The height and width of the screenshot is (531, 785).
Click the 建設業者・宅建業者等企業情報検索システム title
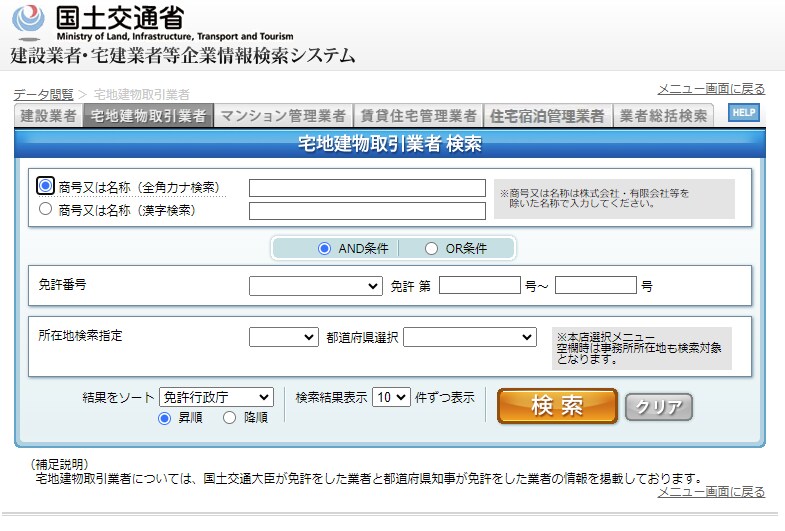pos(183,55)
